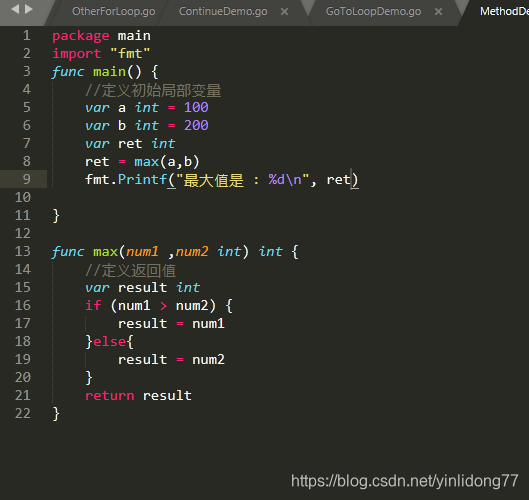
Task: Click the comment '//定义返回值'
Action: (x=131, y=270)
